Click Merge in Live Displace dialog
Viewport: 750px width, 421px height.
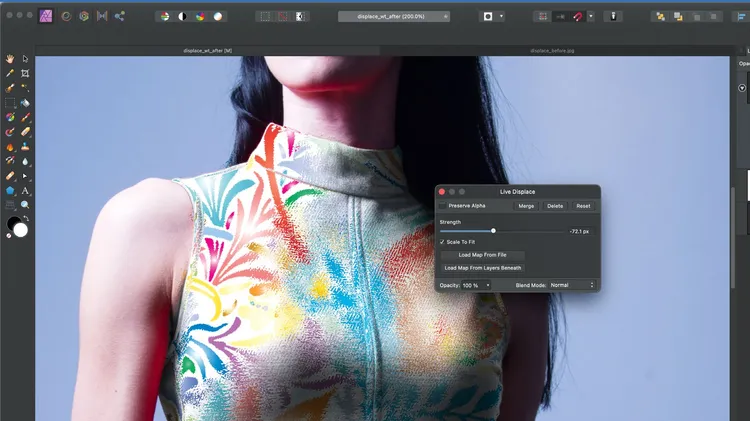click(x=526, y=206)
